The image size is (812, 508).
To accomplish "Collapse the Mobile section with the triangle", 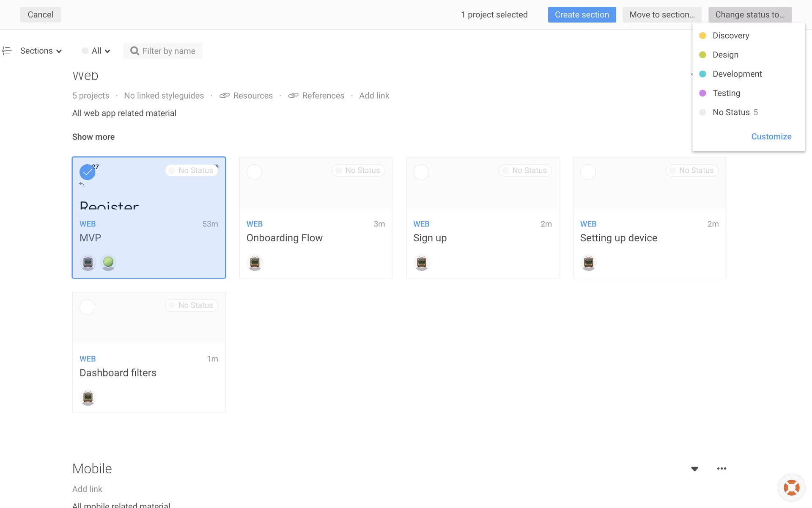I will tap(694, 469).
